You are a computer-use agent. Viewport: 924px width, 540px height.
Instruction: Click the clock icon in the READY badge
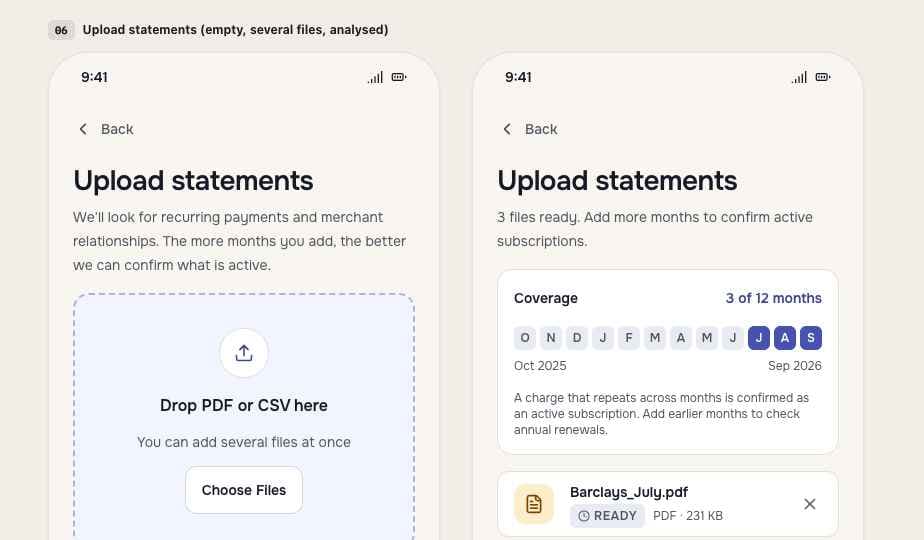click(583, 516)
